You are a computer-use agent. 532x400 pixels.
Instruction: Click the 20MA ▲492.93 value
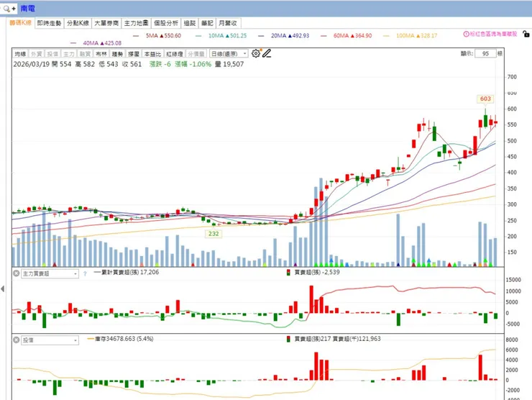click(290, 36)
